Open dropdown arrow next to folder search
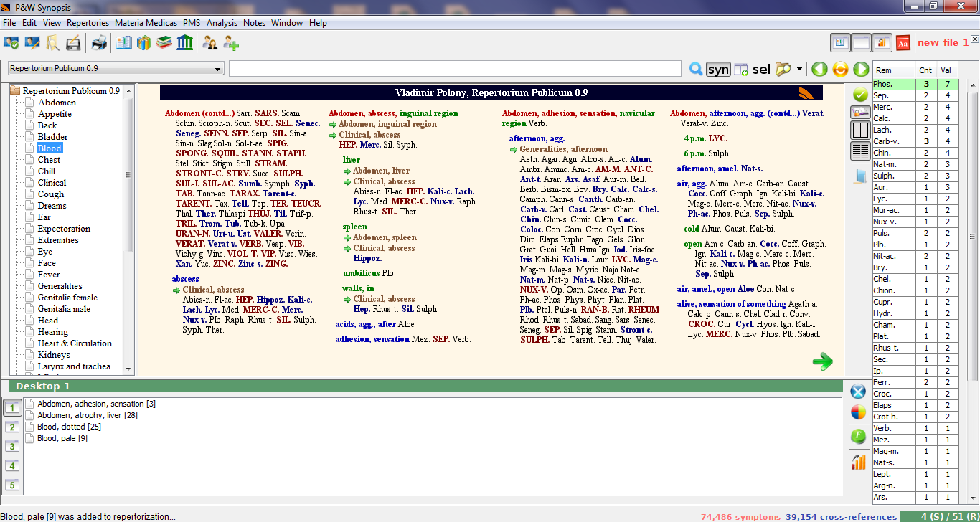This screenshot has height=522, width=980. (x=799, y=69)
